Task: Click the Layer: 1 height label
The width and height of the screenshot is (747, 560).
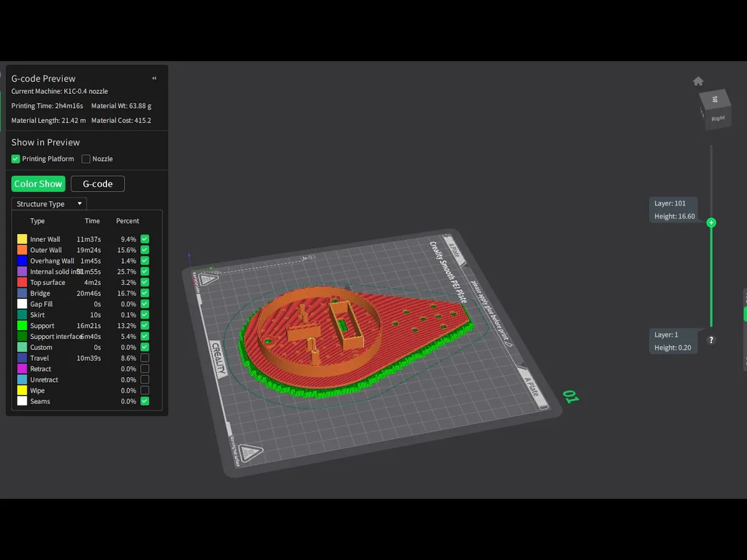Action: [673, 341]
